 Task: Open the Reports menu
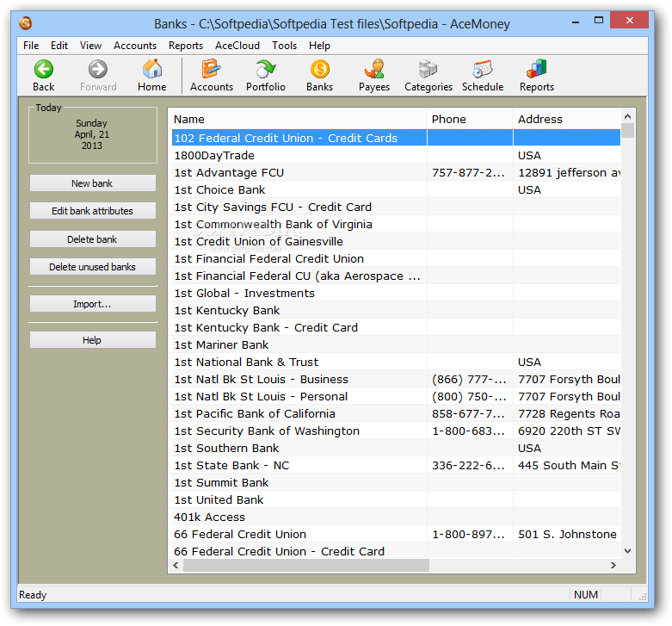(186, 46)
